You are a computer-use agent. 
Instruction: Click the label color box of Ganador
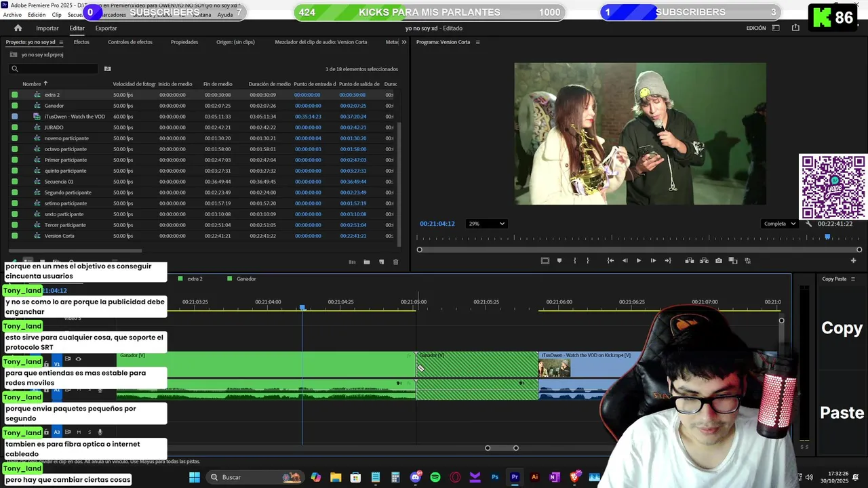[x=15, y=106]
